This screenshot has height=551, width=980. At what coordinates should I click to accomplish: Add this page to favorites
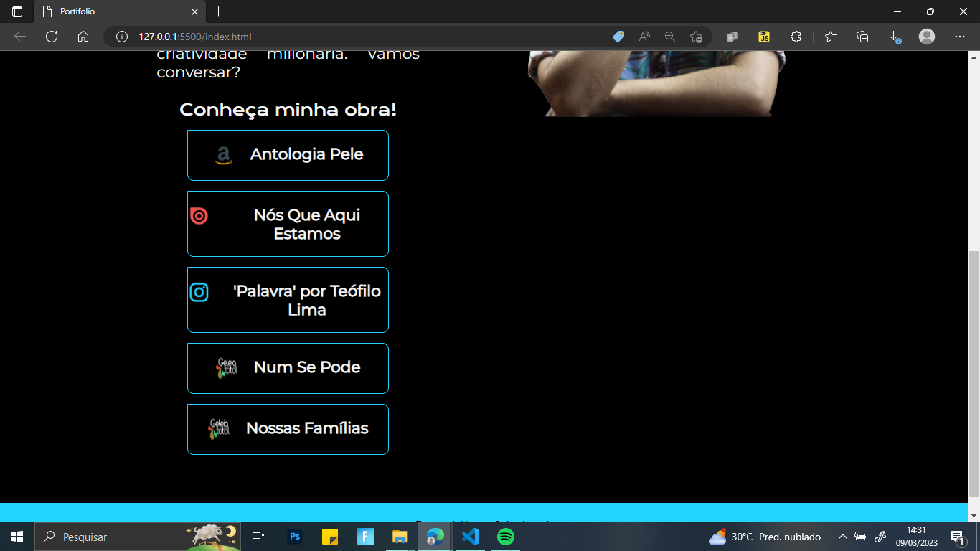696,37
